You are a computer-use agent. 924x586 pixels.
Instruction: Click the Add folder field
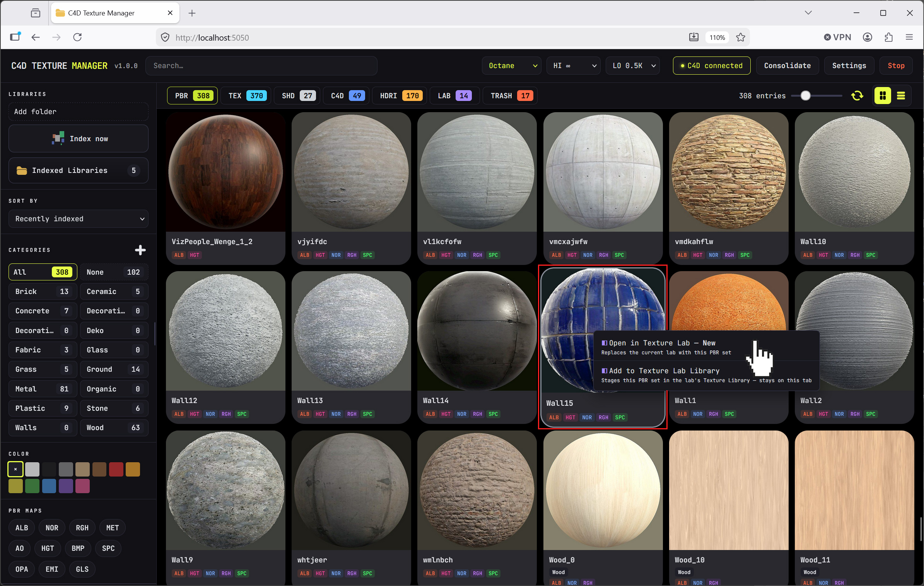(x=79, y=112)
